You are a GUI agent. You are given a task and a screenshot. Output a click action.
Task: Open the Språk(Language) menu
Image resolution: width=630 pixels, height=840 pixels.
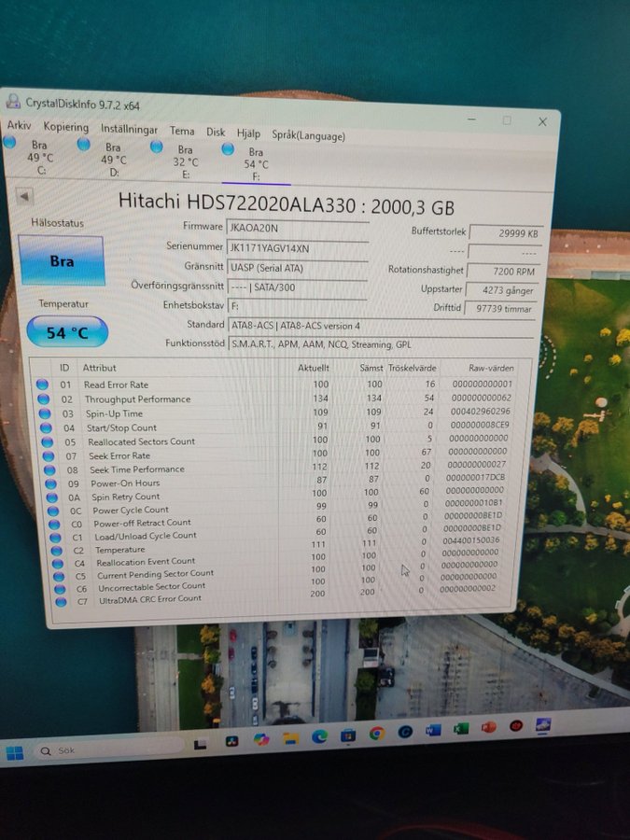pos(309,135)
